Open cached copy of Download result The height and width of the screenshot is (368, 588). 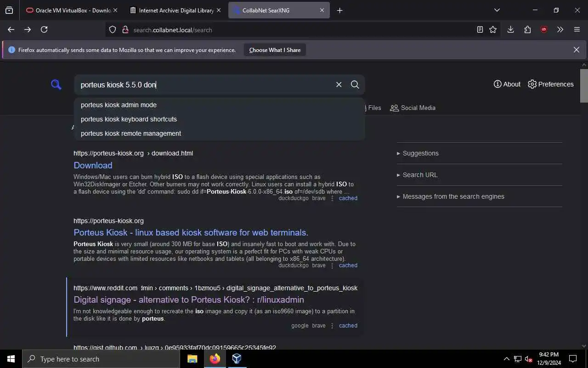tap(348, 198)
